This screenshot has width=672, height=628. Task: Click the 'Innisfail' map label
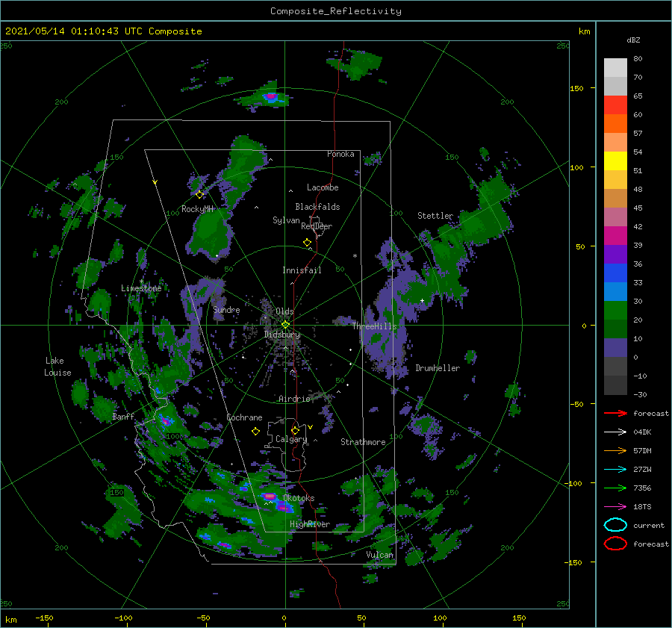tap(302, 270)
